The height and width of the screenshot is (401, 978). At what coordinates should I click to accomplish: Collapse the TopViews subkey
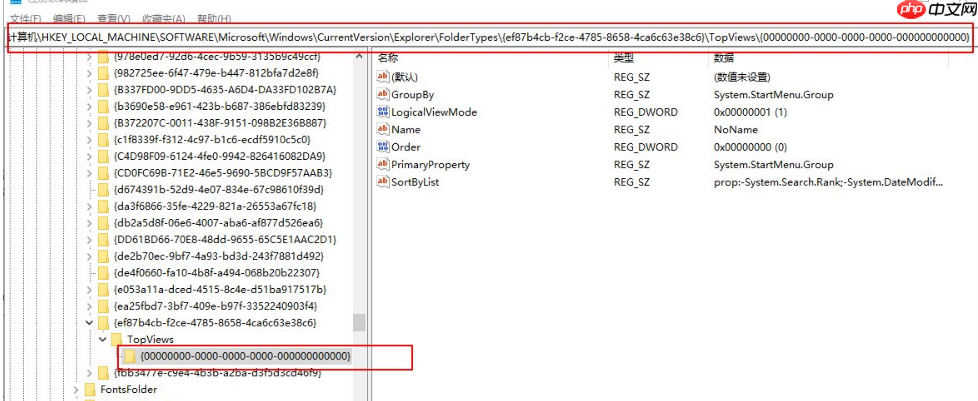[102, 339]
